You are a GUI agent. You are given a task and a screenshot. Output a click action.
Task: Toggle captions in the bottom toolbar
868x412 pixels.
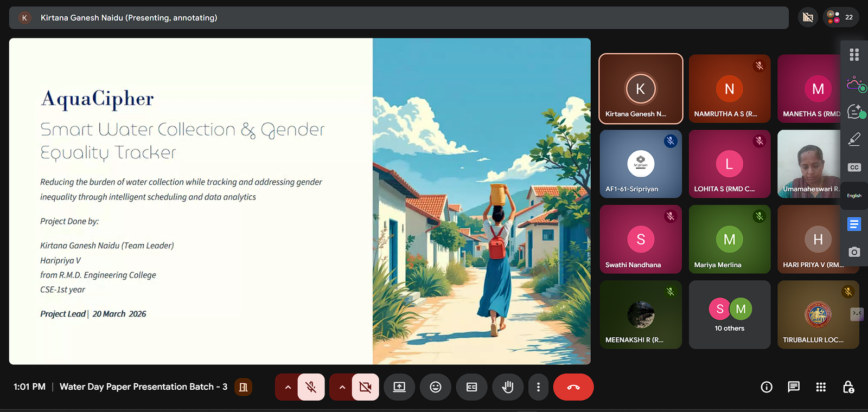(x=472, y=387)
